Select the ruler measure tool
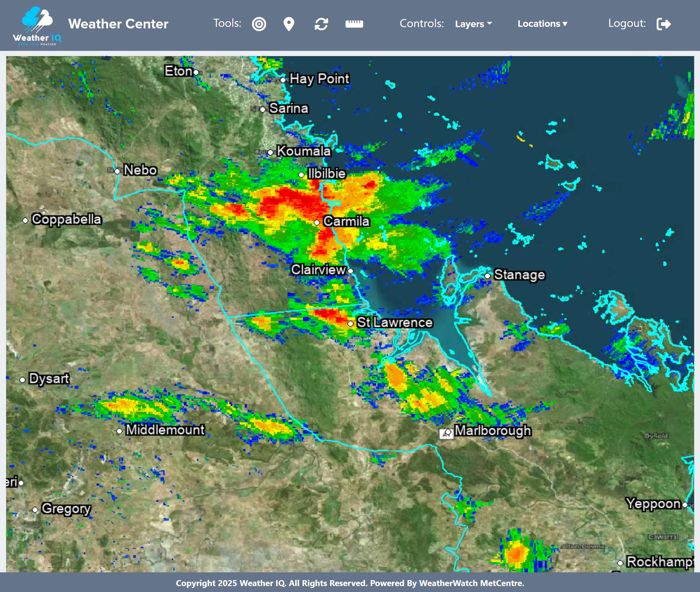 tap(354, 24)
